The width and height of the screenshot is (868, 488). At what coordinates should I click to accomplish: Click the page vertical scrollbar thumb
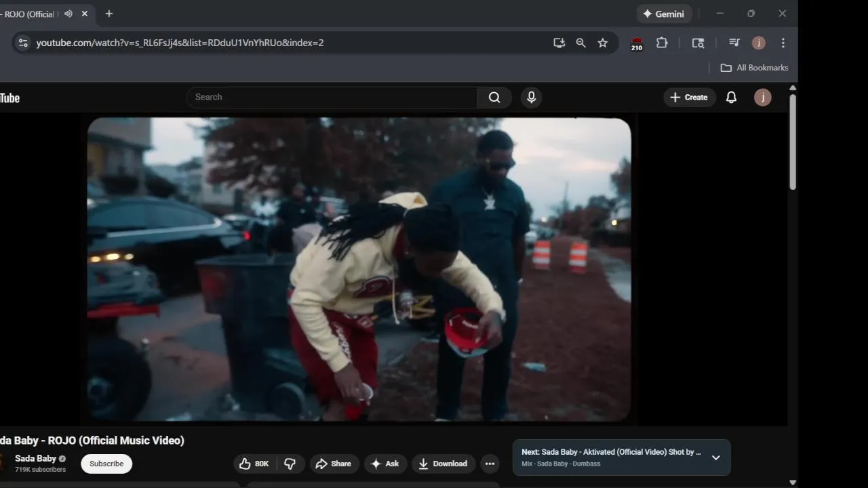click(793, 142)
